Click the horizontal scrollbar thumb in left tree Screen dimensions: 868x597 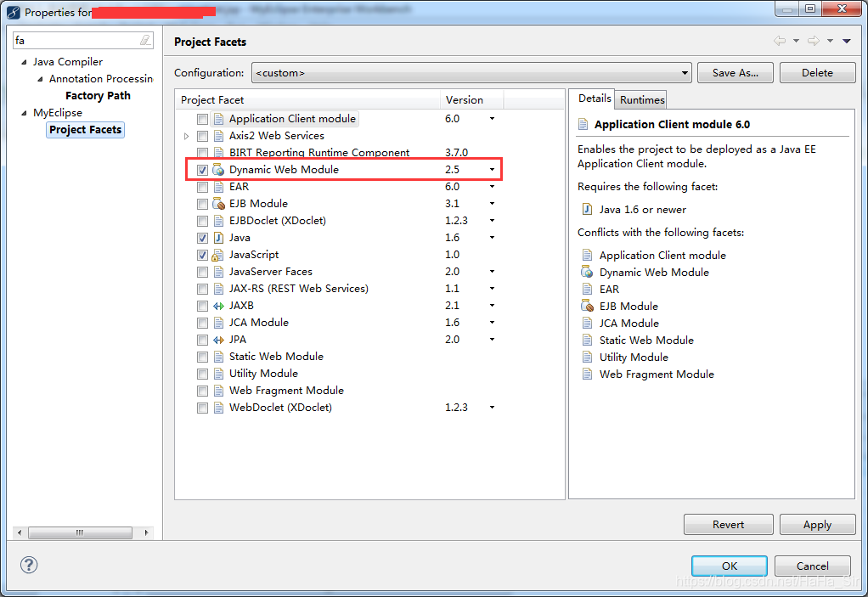tap(80, 532)
